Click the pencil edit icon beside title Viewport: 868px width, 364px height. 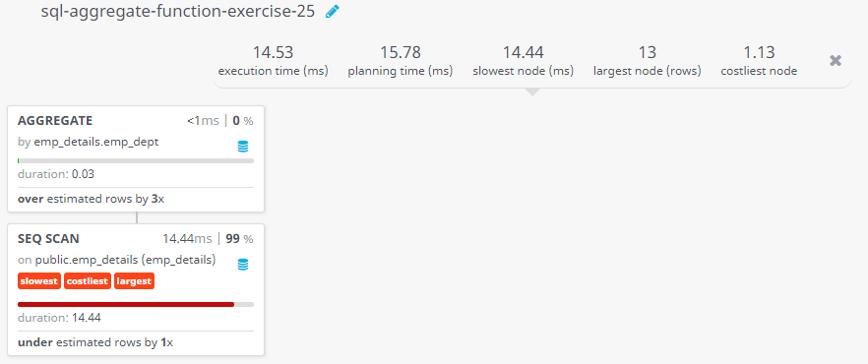point(333,12)
